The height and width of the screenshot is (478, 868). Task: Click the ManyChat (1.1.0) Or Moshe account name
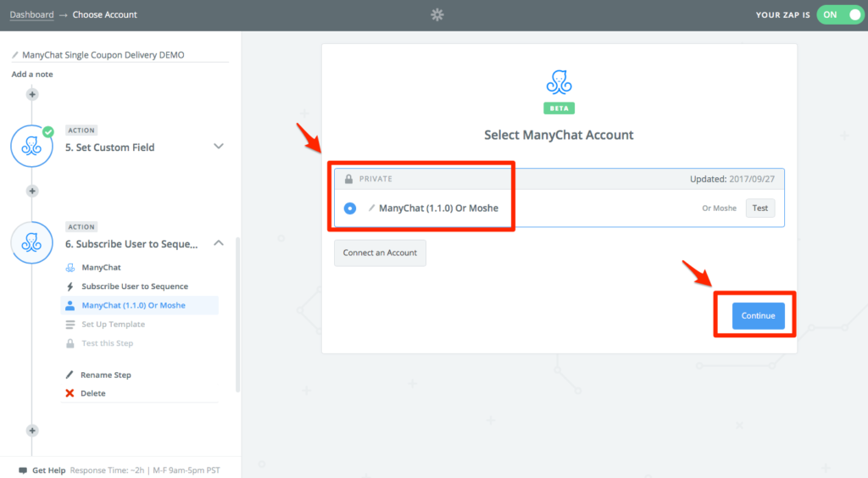[438, 208]
